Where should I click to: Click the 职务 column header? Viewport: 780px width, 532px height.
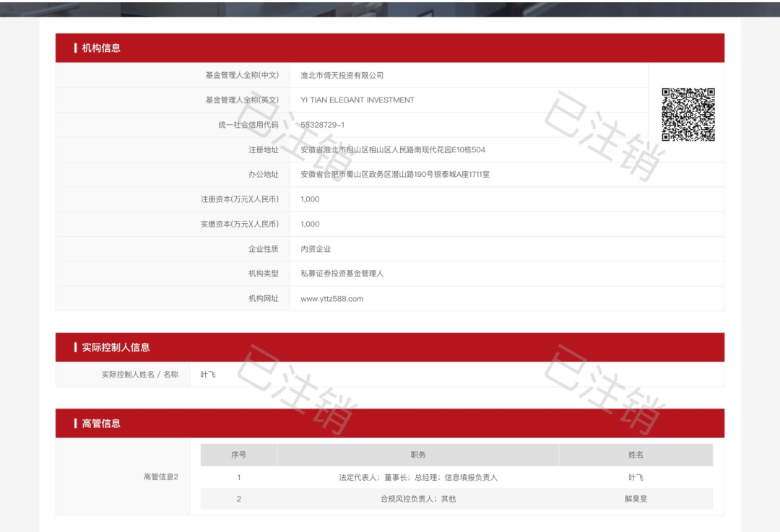(x=418, y=455)
